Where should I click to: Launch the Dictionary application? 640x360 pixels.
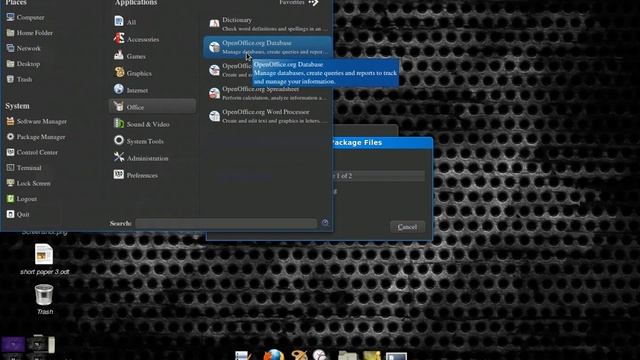(x=268, y=24)
